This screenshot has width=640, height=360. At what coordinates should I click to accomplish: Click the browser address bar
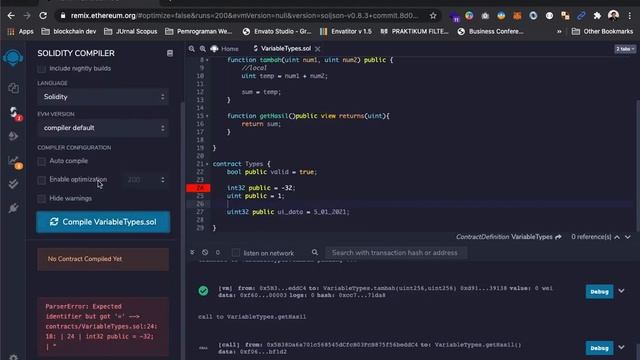[245, 16]
